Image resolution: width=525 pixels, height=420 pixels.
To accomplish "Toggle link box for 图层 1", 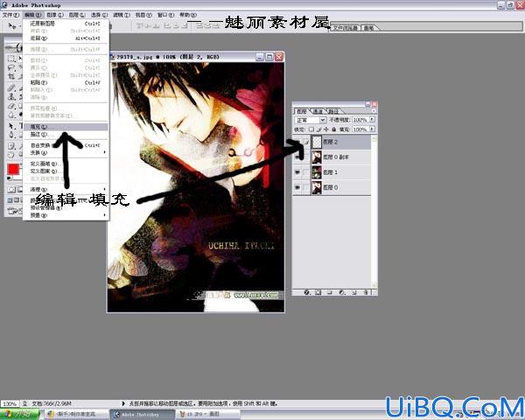I will [x=306, y=172].
